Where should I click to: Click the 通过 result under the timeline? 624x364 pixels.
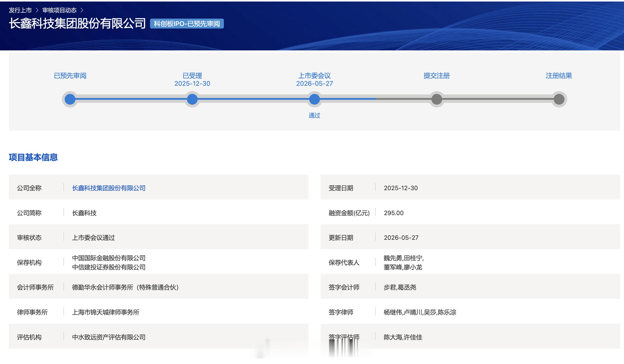[x=314, y=116]
